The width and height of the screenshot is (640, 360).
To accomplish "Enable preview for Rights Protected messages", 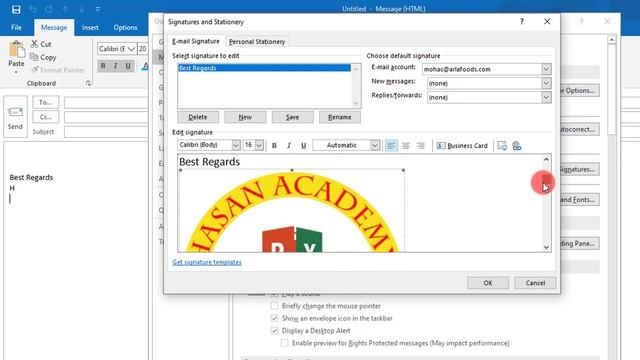I will 284,343.
